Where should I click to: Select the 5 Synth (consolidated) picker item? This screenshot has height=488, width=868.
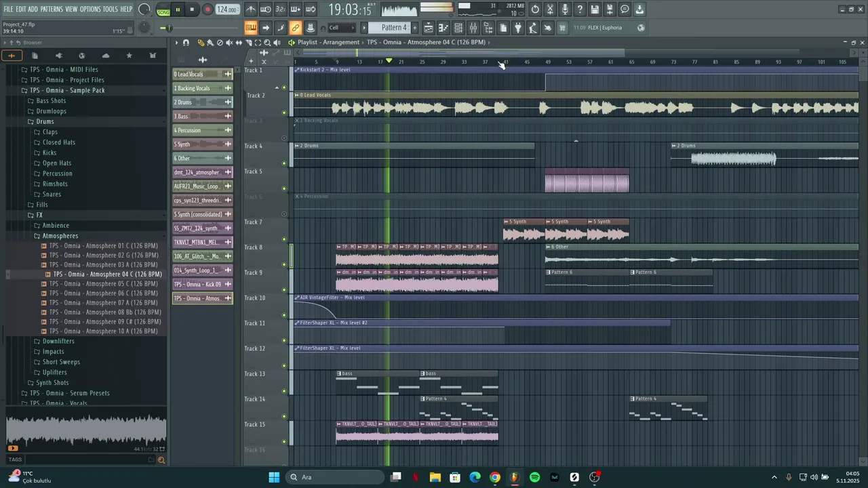[x=203, y=214]
